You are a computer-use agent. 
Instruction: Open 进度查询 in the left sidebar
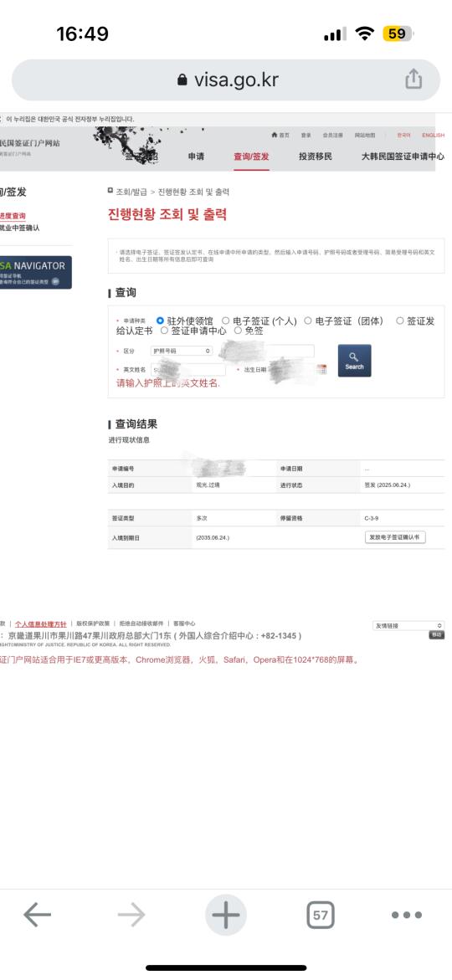(13, 216)
